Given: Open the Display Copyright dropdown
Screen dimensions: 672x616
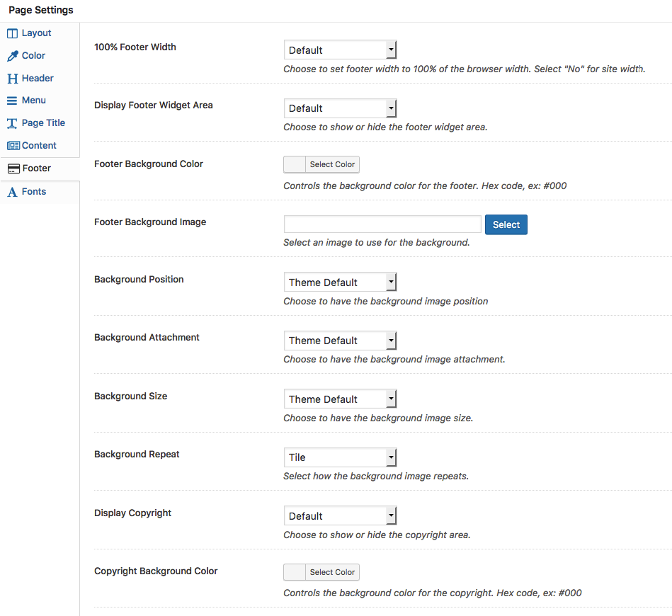Looking at the screenshot, I should click(x=340, y=516).
